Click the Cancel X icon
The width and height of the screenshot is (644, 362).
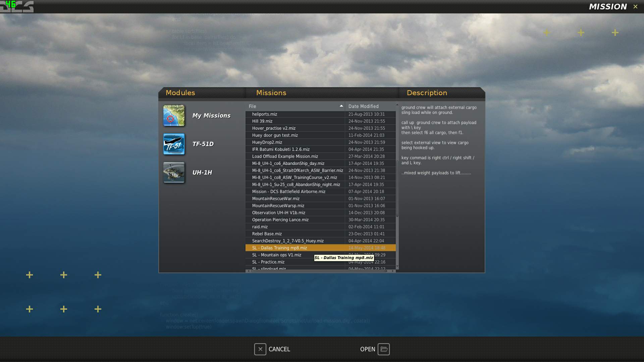[260, 349]
